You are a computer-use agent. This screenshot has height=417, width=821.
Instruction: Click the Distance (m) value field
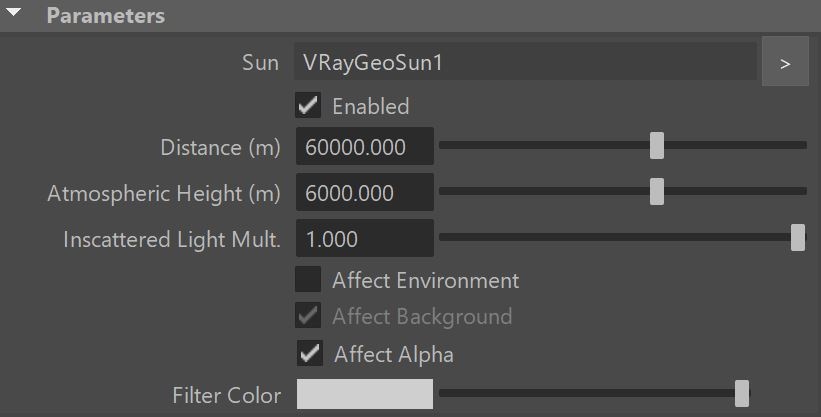364,146
